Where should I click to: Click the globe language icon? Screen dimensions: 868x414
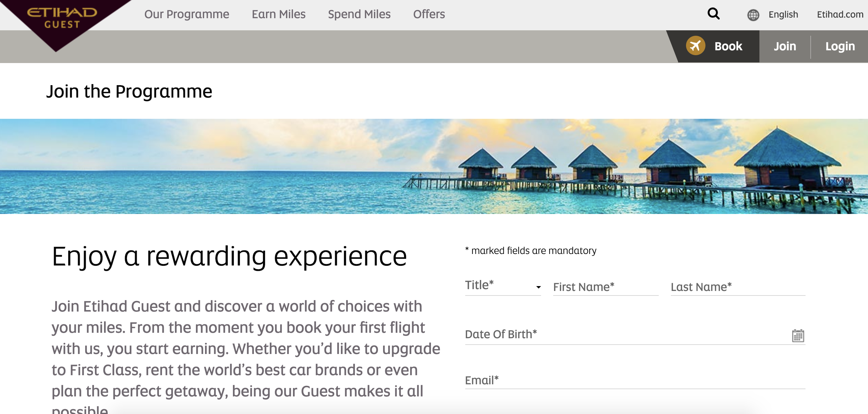(753, 15)
